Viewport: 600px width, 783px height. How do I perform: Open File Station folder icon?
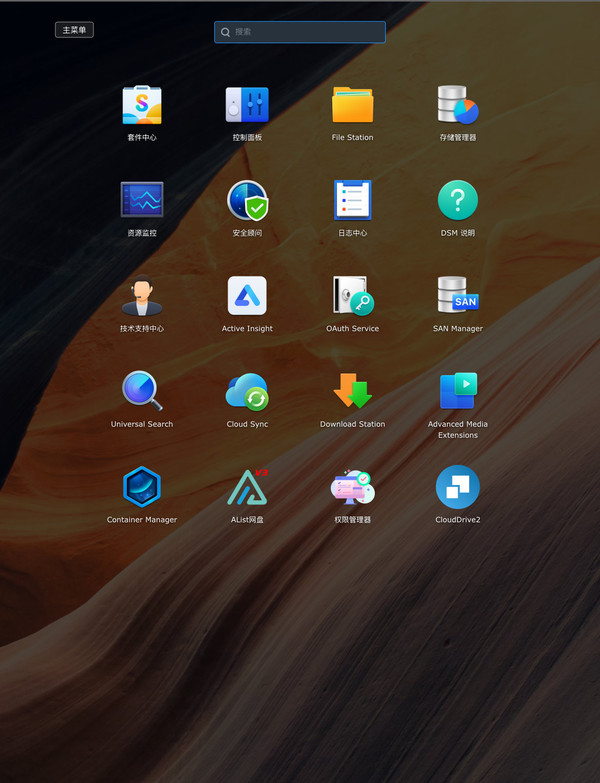352,105
